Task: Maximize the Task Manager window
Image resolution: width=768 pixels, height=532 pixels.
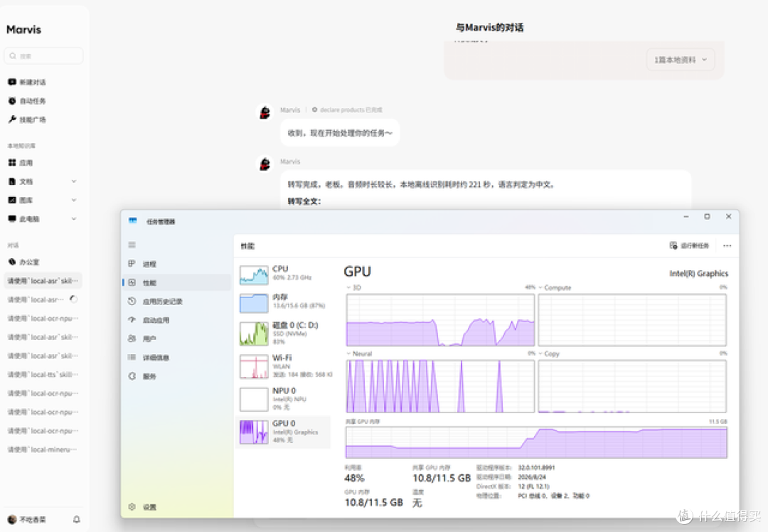Action: (708, 216)
